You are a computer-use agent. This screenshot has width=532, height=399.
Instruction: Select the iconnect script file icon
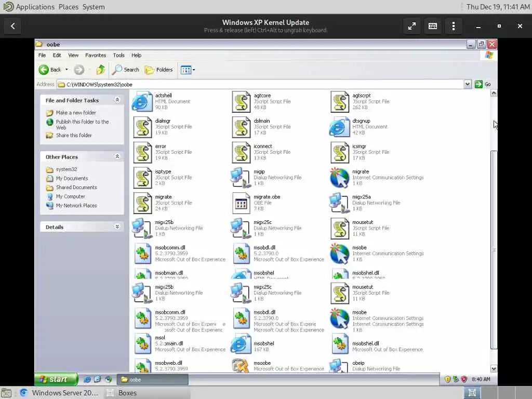click(x=241, y=152)
